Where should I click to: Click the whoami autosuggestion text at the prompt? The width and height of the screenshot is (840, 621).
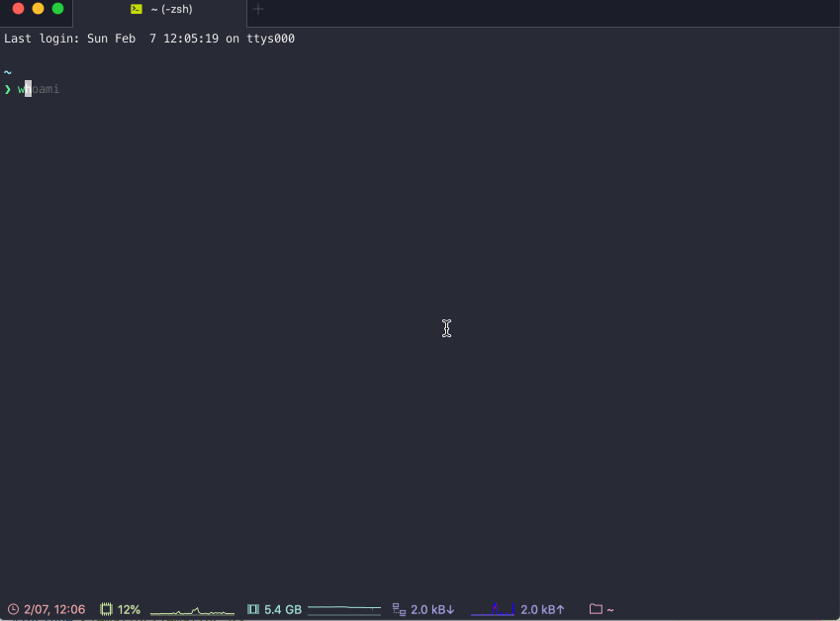(40, 88)
